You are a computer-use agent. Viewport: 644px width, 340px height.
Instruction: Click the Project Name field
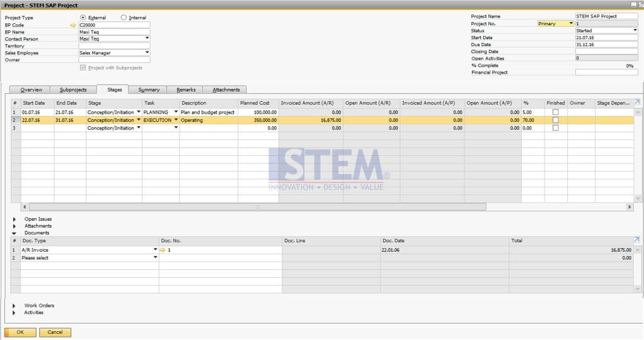click(607, 16)
